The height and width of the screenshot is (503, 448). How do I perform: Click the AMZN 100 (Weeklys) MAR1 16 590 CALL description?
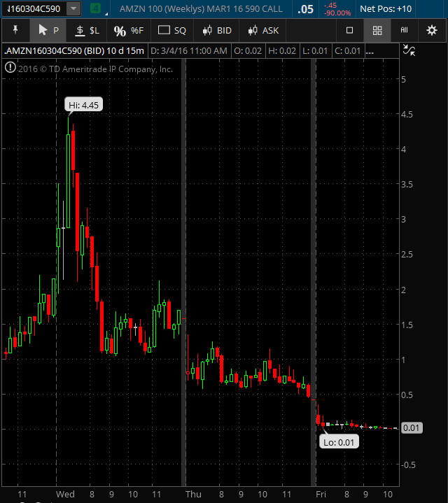(x=201, y=9)
